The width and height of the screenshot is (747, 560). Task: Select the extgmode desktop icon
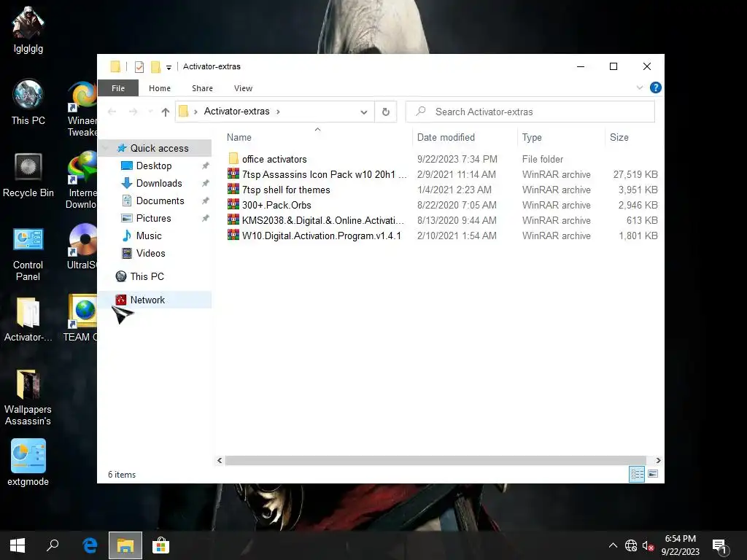(x=28, y=462)
